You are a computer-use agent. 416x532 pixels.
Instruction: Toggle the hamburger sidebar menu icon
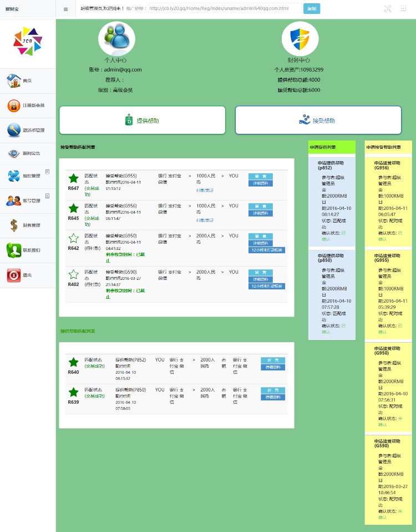click(x=65, y=9)
